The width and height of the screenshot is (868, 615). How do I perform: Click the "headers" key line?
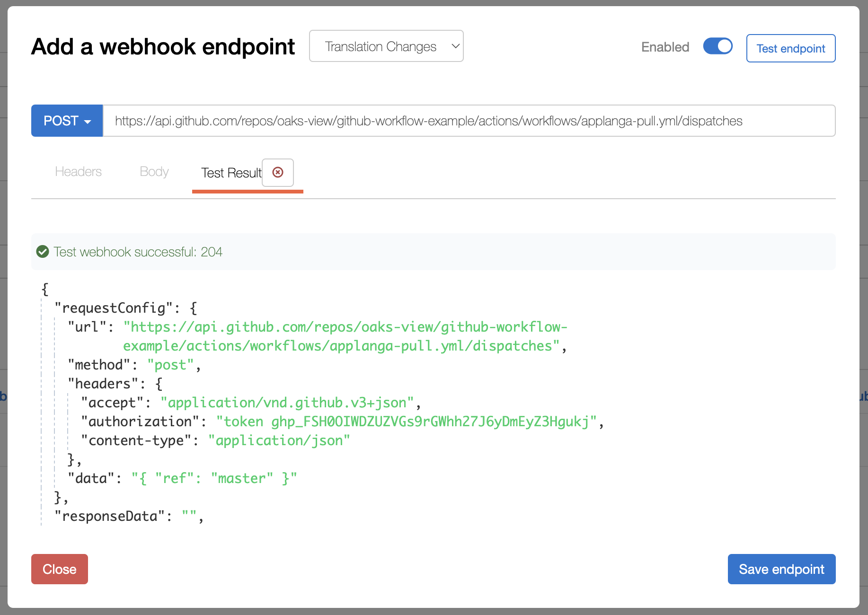tap(115, 384)
